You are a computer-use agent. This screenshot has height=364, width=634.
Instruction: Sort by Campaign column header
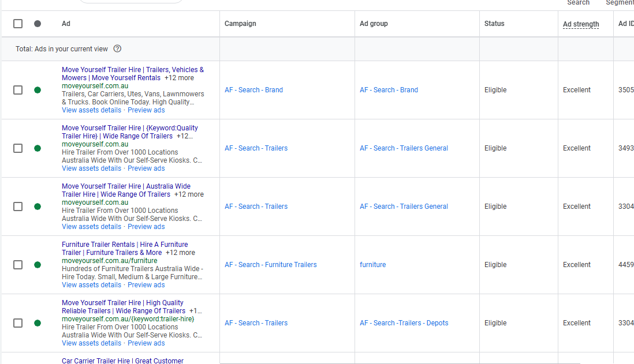(x=240, y=24)
